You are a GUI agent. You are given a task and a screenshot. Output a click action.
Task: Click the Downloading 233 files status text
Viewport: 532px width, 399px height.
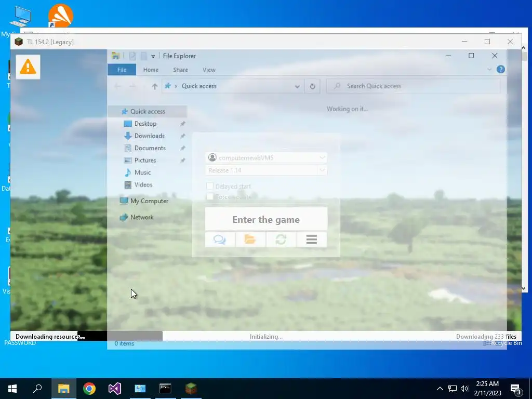coord(486,337)
